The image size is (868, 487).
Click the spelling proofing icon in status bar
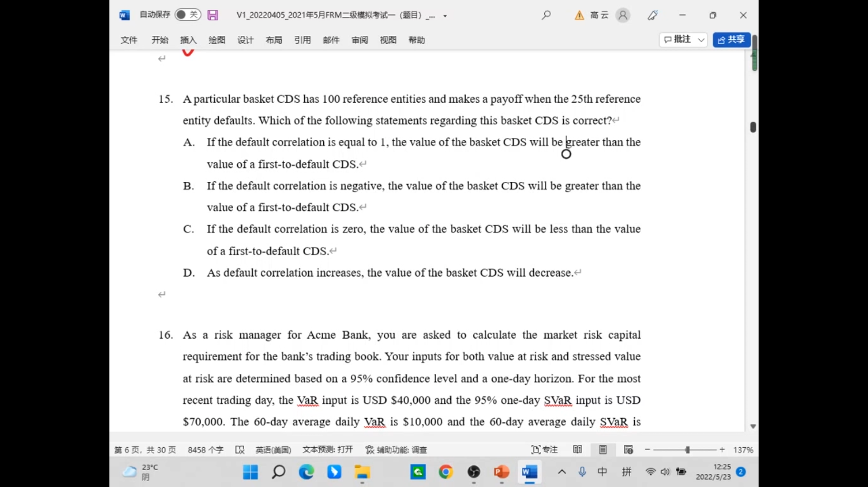240,449
